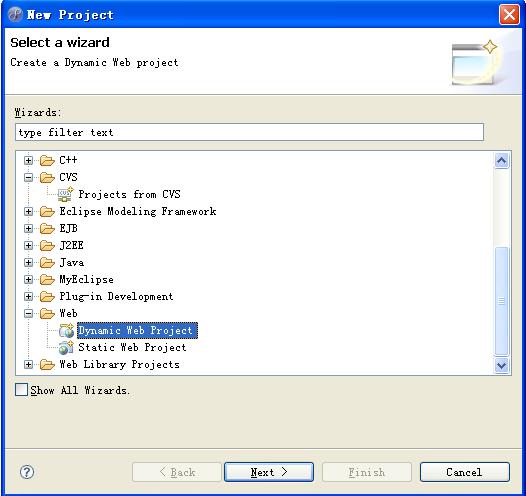Enable the Show All Wizards checkbox
Viewport: 526px width, 496px height.
21,390
